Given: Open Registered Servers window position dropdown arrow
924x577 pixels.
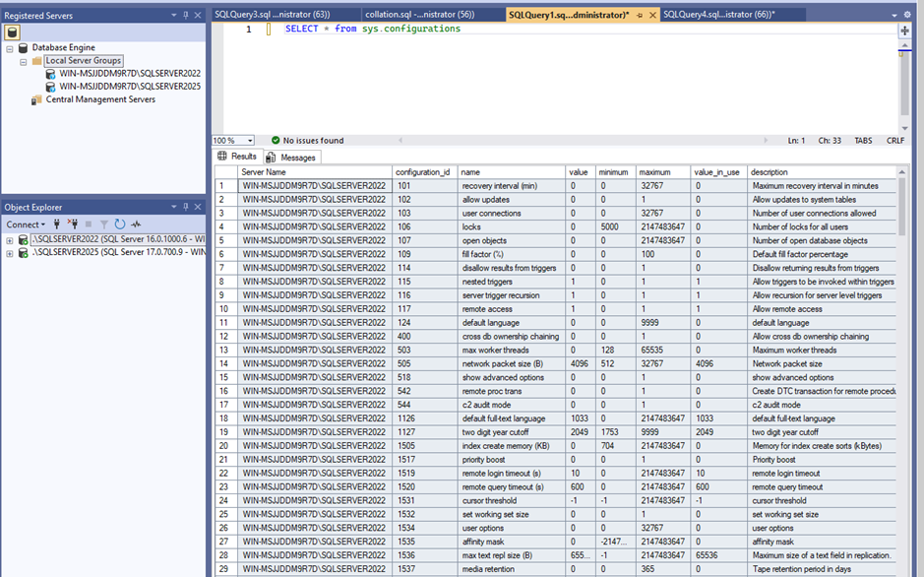Looking at the screenshot, I should point(174,16).
